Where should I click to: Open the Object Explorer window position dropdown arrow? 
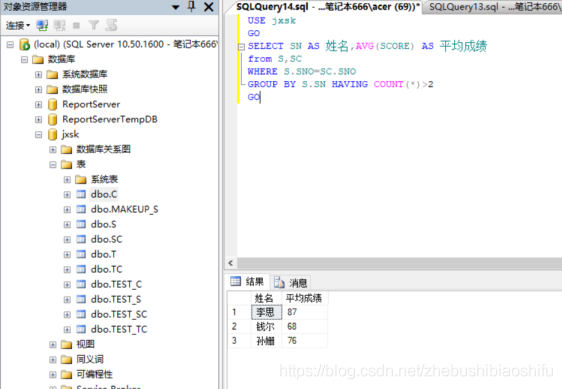point(176,7)
